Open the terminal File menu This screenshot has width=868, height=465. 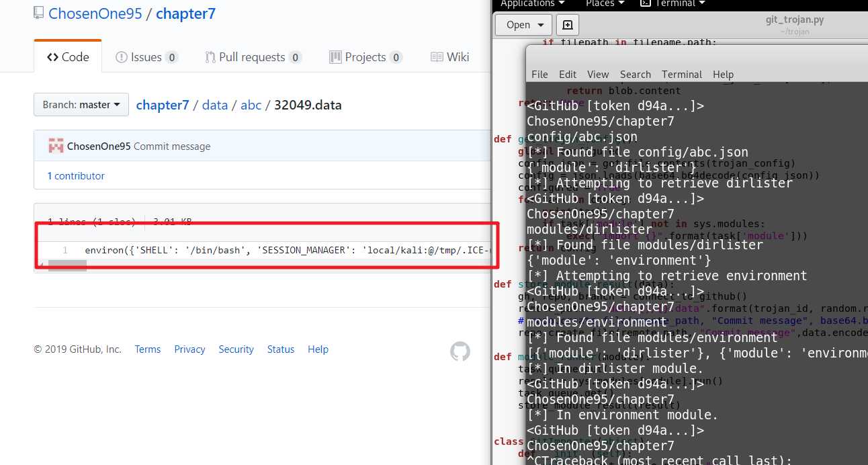point(539,74)
